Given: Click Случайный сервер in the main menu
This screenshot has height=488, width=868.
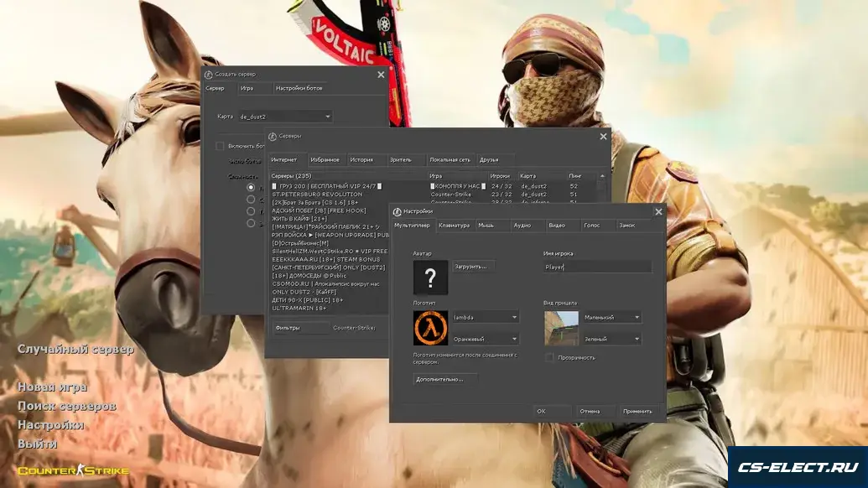Looking at the screenshot, I should point(75,349).
